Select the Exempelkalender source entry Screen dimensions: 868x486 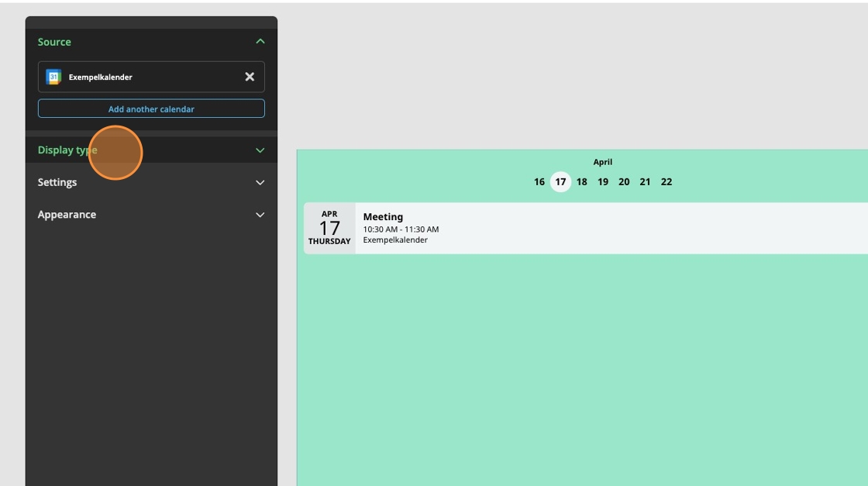151,77
